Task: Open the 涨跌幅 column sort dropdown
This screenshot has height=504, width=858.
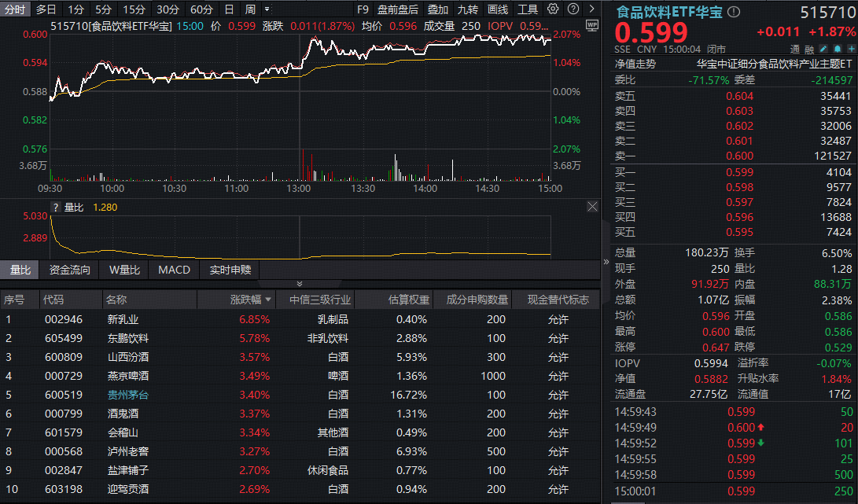Action: coord(269,300)
